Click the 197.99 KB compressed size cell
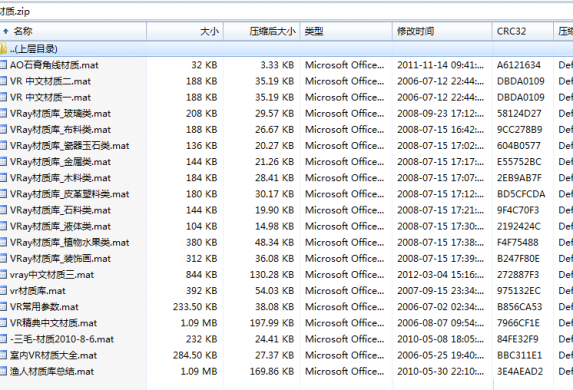 pos(272,323)
